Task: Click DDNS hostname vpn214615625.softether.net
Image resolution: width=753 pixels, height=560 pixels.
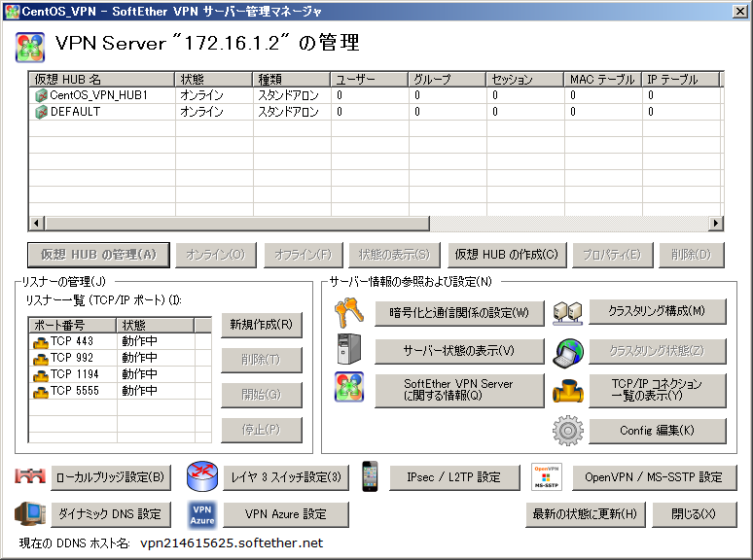Action: point(232,543)
